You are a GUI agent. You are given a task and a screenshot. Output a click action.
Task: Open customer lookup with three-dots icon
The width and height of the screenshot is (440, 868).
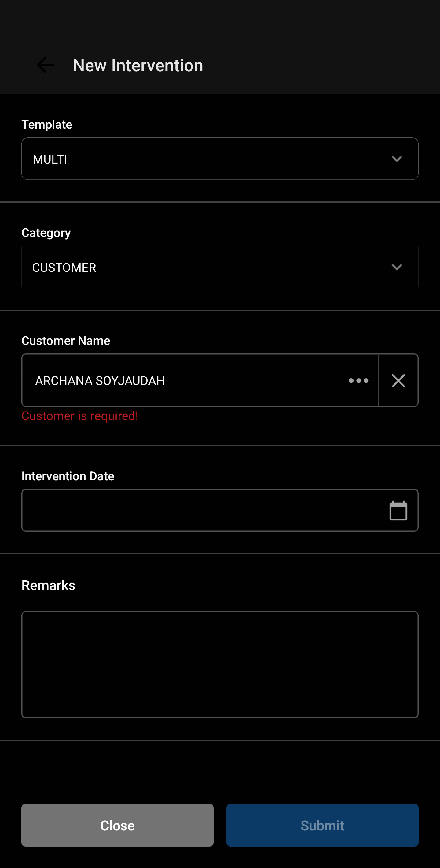point(358,380)
